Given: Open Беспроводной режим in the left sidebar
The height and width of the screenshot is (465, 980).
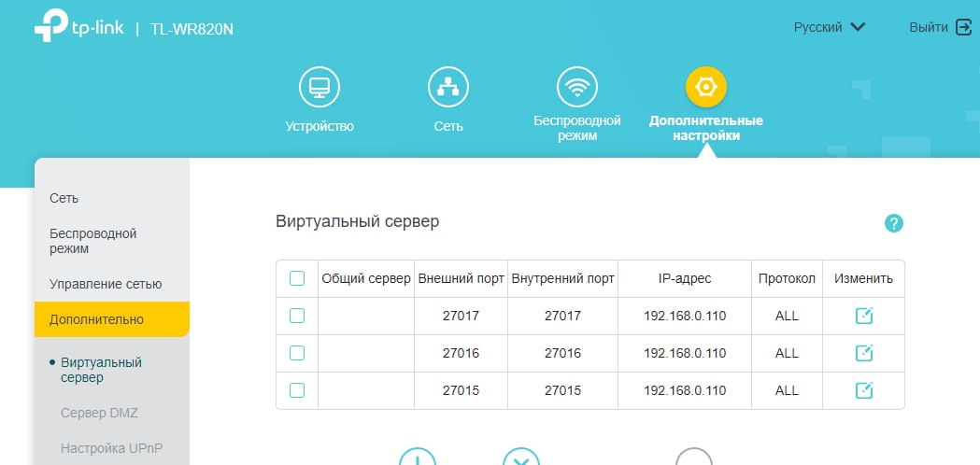Looking at the screenshot, I should pyautogui.click(x=92, y=241).
